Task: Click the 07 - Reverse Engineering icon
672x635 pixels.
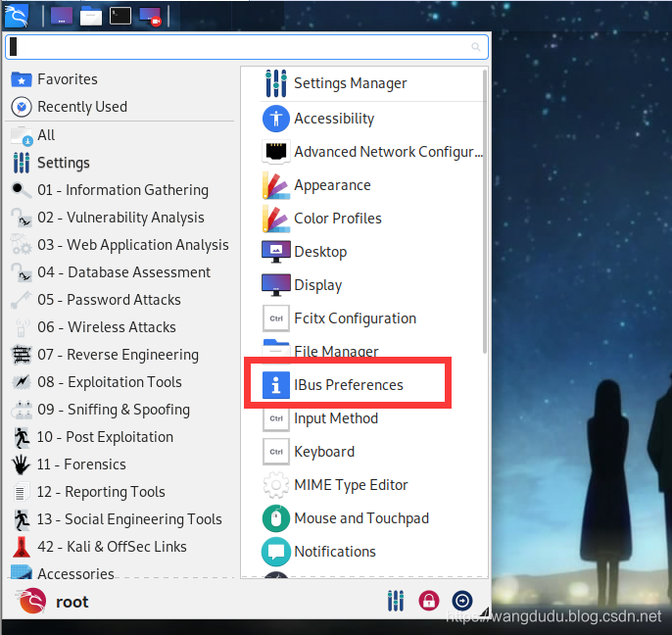Action: (x=21, y=355)
